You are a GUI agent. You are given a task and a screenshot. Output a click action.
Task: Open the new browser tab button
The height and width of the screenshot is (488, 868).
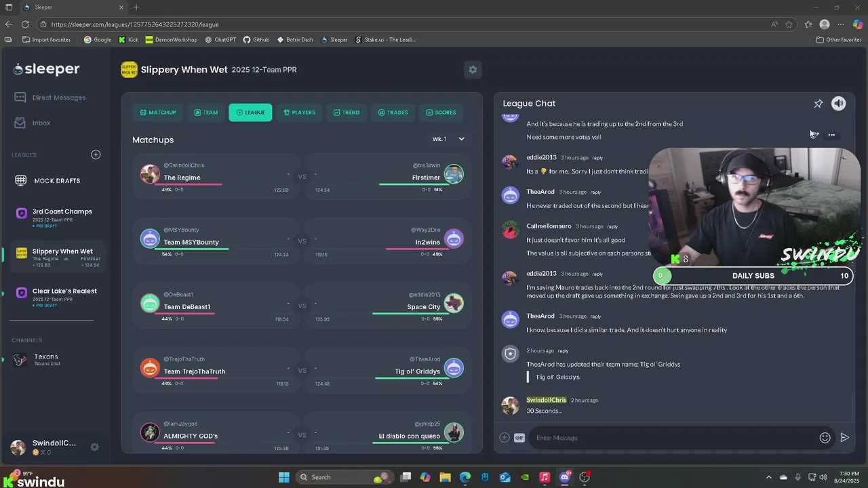(x=136, y=7)
